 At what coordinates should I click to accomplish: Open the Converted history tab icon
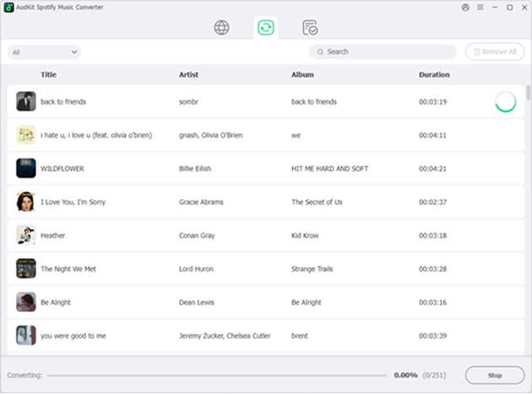tap(310, 28)
